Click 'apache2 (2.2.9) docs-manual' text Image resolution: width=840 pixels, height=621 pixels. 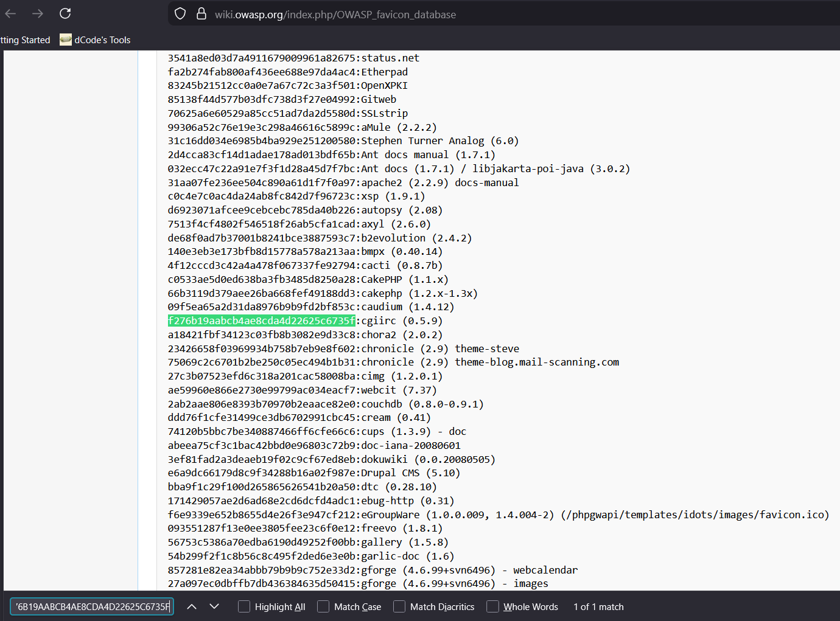(440, 183)
